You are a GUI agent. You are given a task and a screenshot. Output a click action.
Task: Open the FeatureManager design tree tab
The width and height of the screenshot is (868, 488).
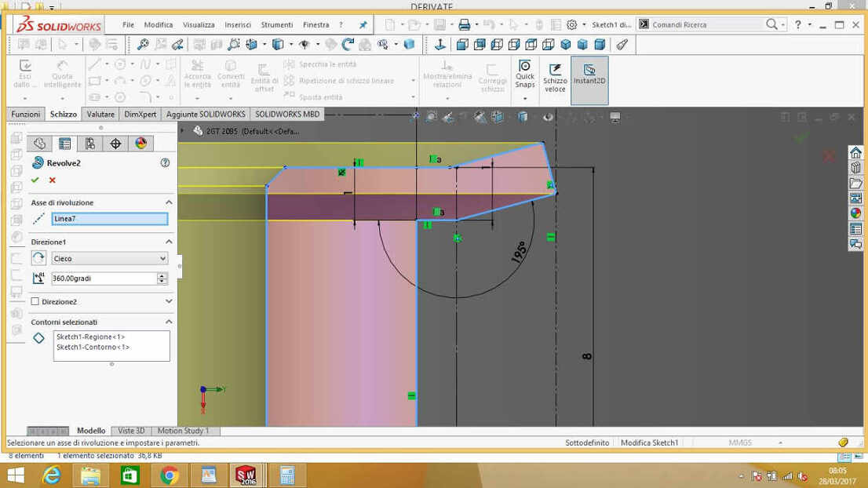(x=39, y=144)
